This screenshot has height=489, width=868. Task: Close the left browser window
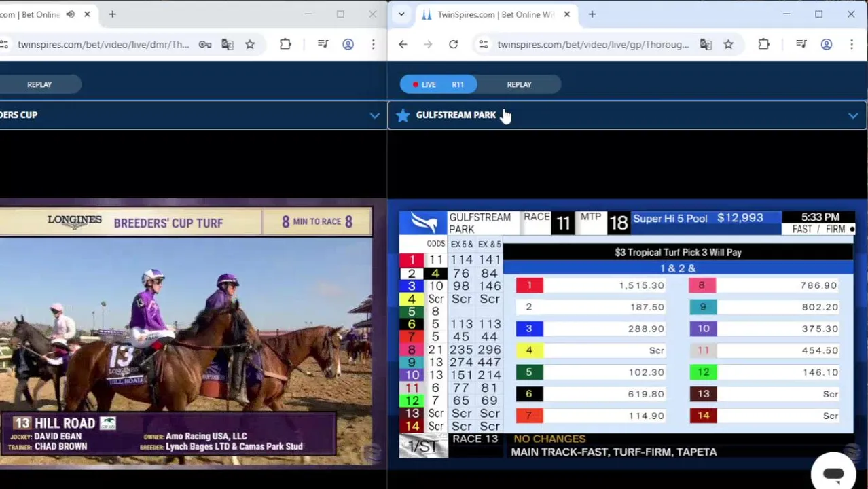[372, 14]
